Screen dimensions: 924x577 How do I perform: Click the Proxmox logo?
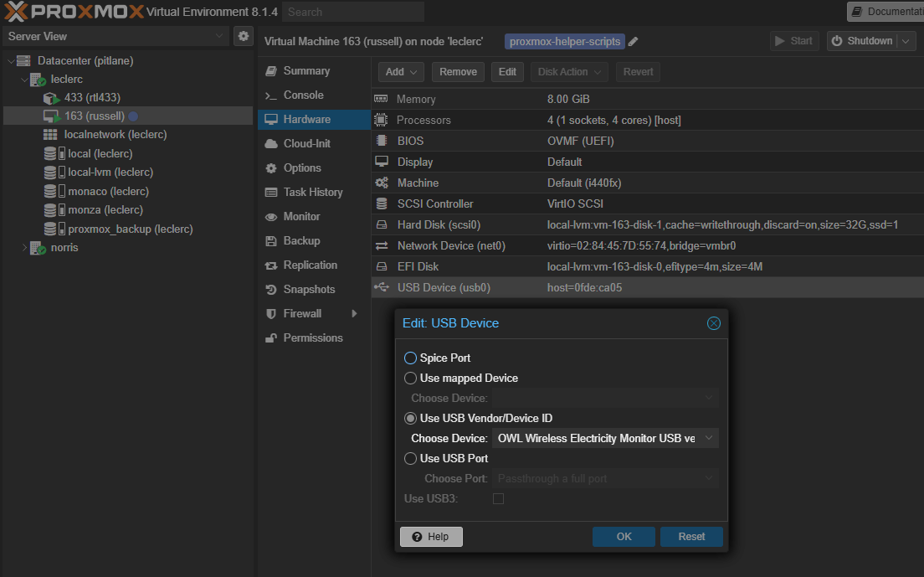[x=74, y=11]
